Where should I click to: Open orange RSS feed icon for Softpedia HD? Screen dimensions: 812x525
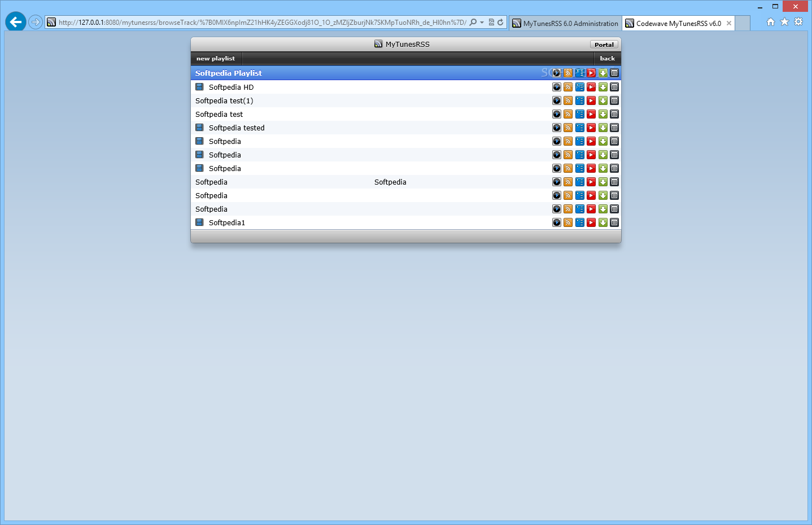pyautogui.click(x=568, y=87)
